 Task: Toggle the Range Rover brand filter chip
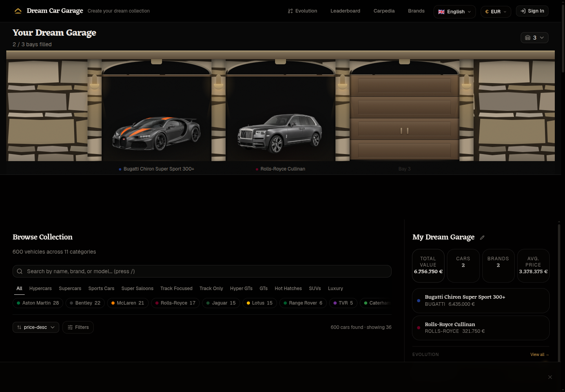coord(303,303)
